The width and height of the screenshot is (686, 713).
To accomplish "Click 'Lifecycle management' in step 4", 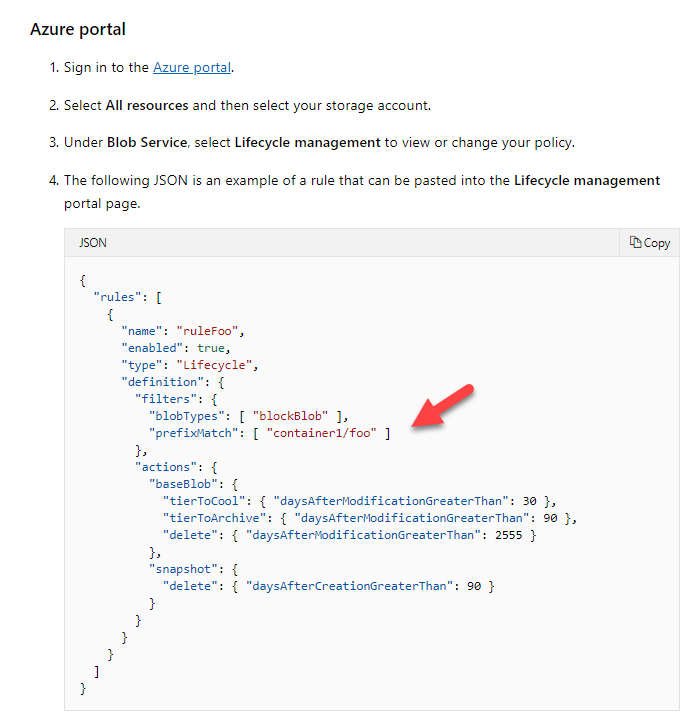I will pyautogui.click(x=587, y=181).
